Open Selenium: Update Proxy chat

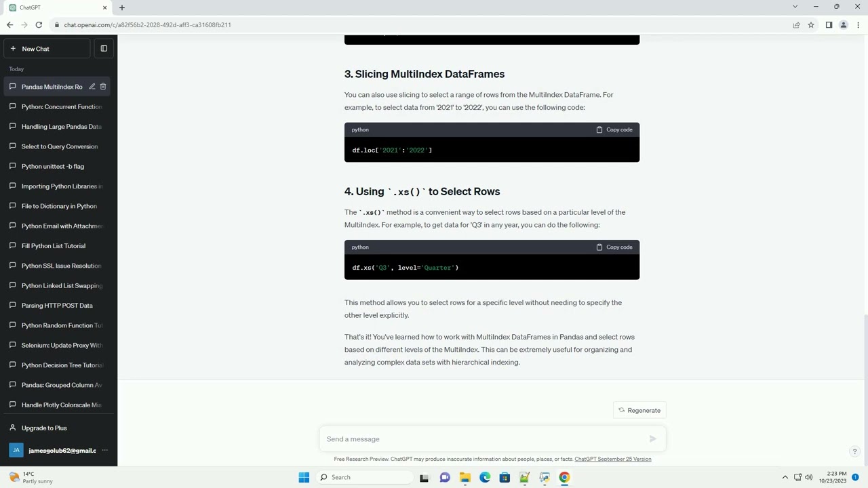click(x=58, y=345)
